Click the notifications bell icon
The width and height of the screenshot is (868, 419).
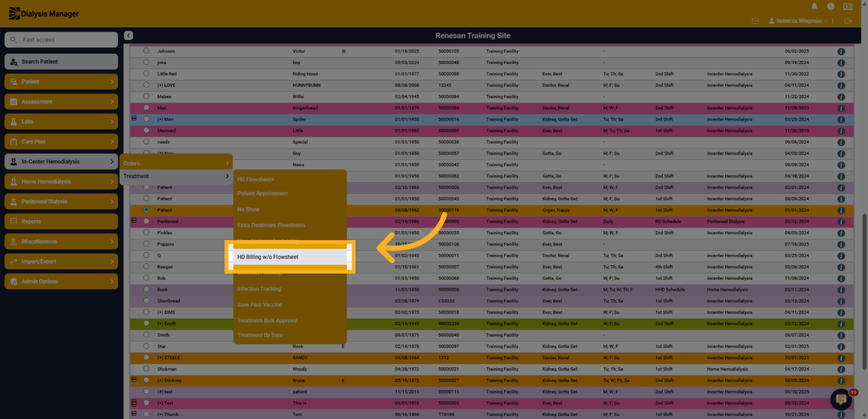coord(814,6)
